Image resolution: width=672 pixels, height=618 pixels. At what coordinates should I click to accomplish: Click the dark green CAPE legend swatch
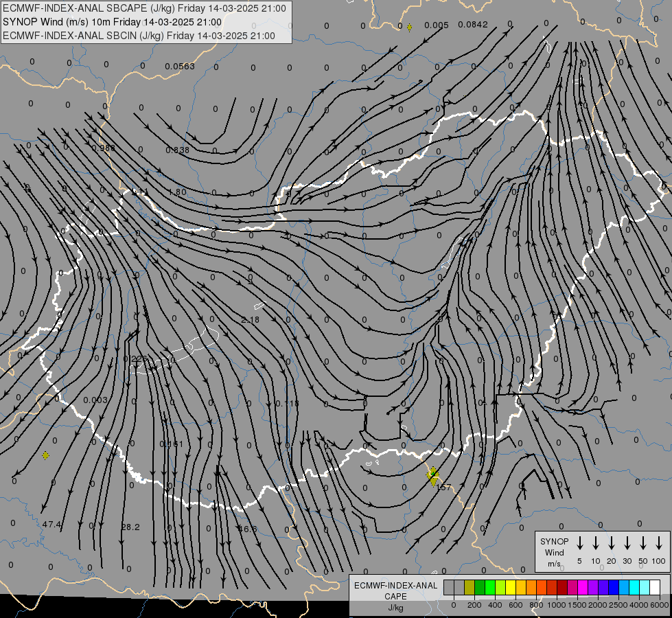click(480, 587)
